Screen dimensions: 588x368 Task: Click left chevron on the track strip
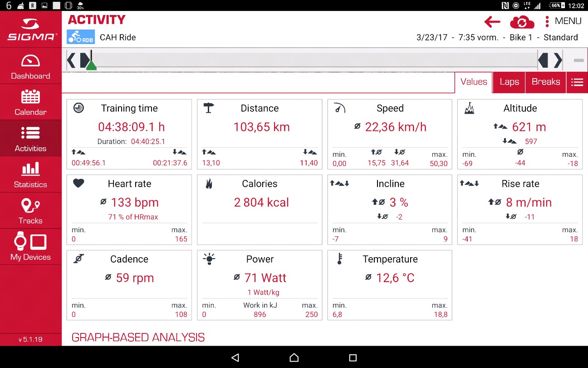(71, 60)
